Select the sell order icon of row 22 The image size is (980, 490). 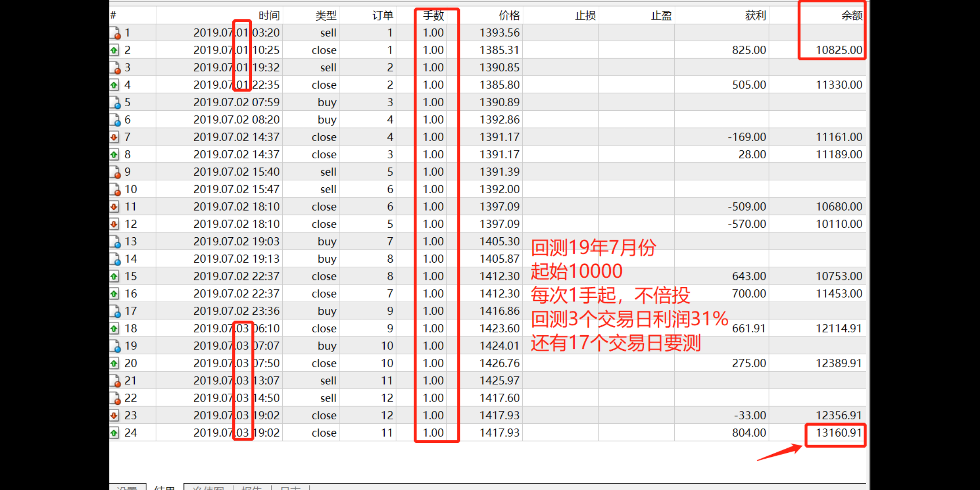[115, 398]
